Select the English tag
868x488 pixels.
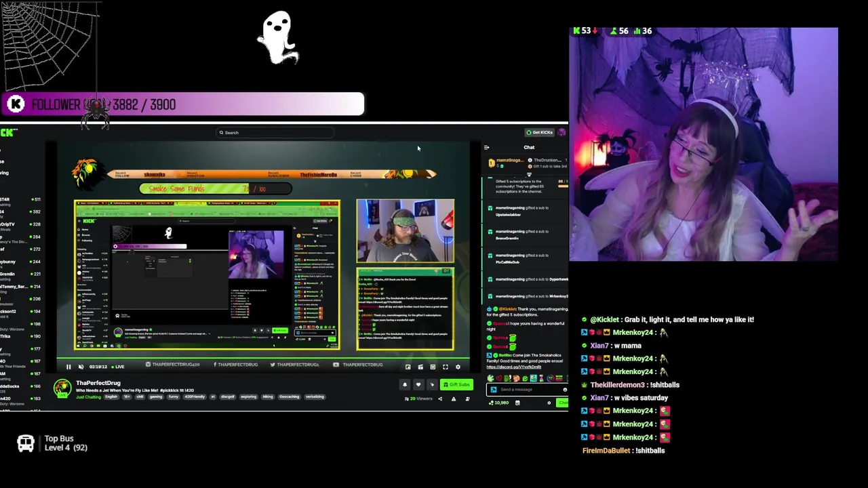coord(111,396)
